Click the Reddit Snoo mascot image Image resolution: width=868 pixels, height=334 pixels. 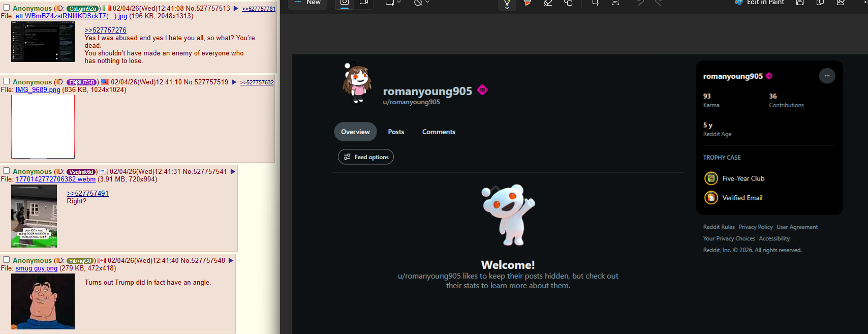508,215
